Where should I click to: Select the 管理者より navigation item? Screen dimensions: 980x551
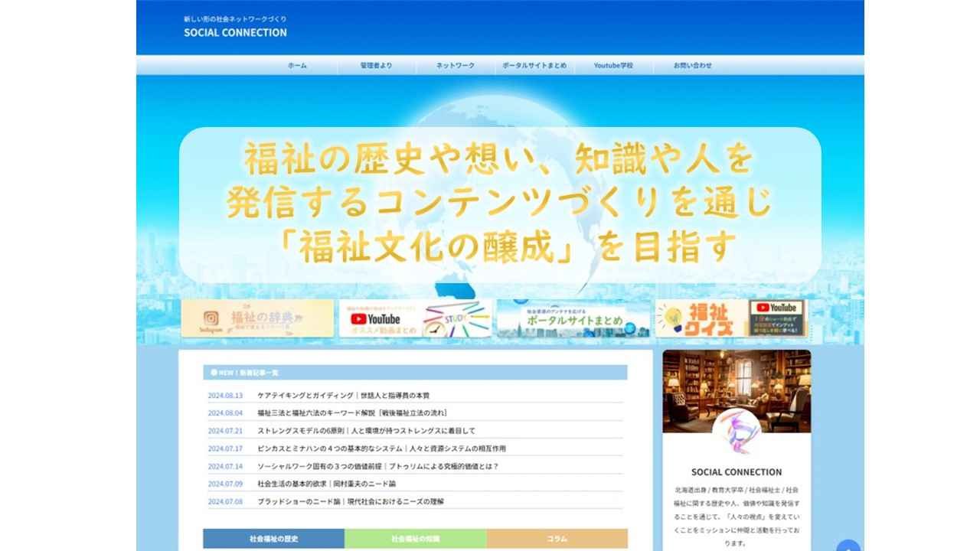tap(377, 65)
